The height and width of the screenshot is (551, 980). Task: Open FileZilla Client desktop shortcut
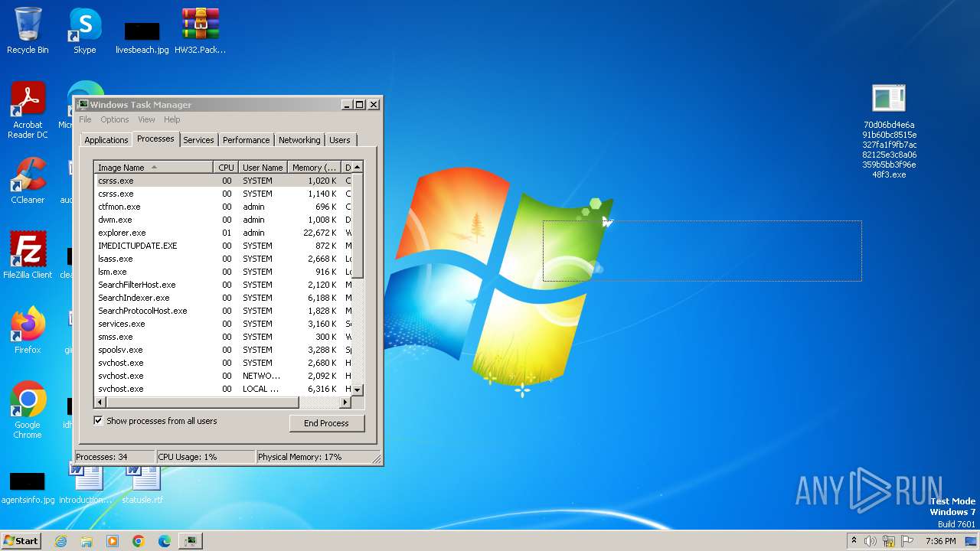pyautogui.click(x=28, y=255)
